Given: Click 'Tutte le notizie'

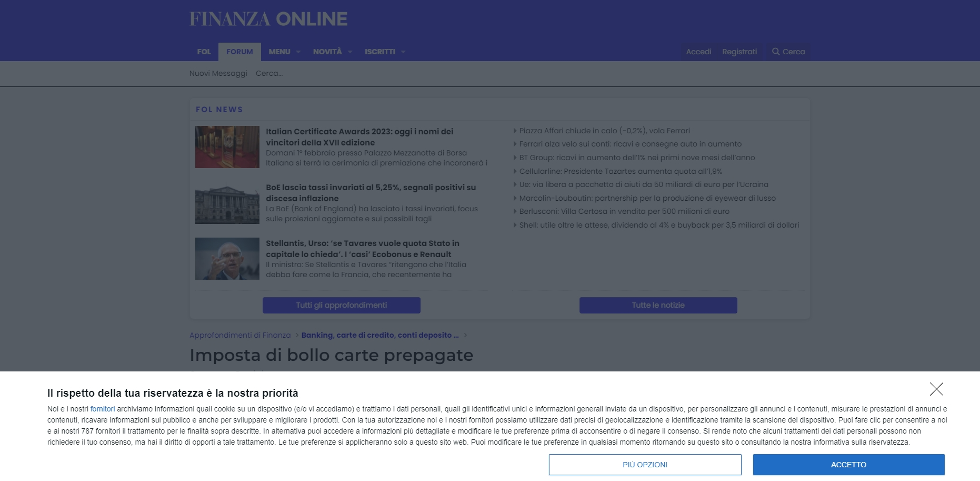Looking at the screenshot, I should (x=658, y=305).
